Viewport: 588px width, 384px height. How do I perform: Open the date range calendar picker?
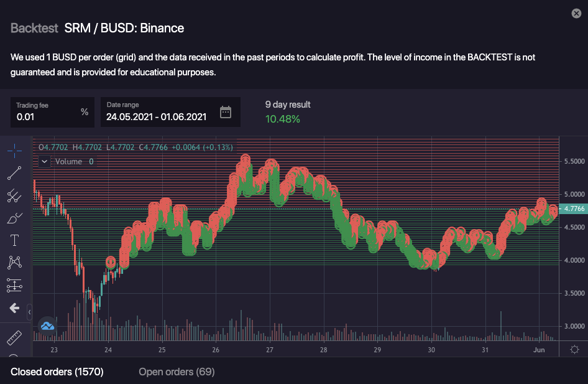(x=226, y=112)
